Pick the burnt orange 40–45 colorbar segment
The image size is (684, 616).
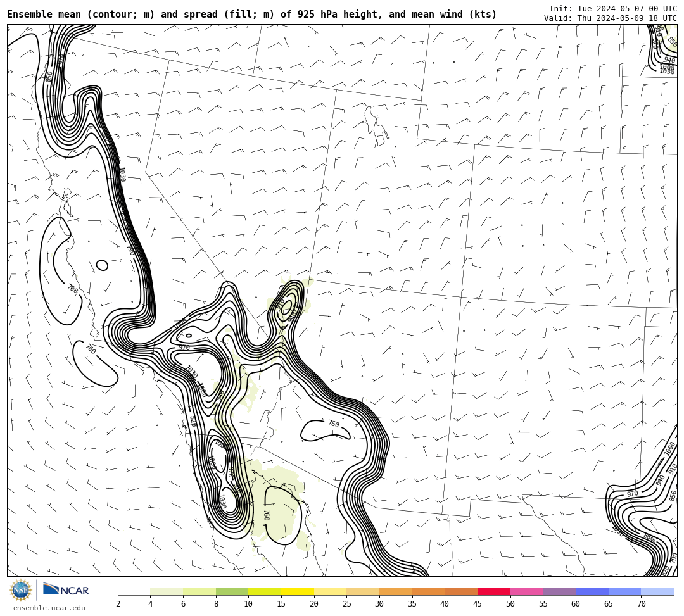pos(461,591)
